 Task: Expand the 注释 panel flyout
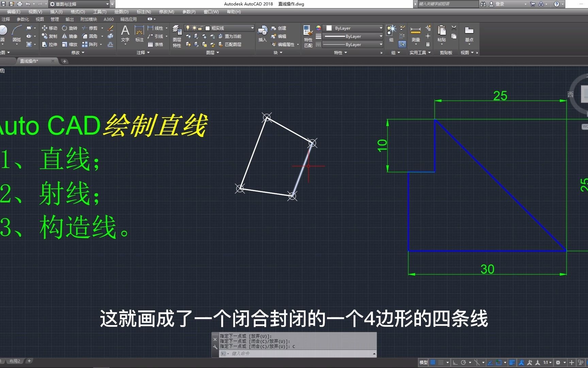(143, 52)
